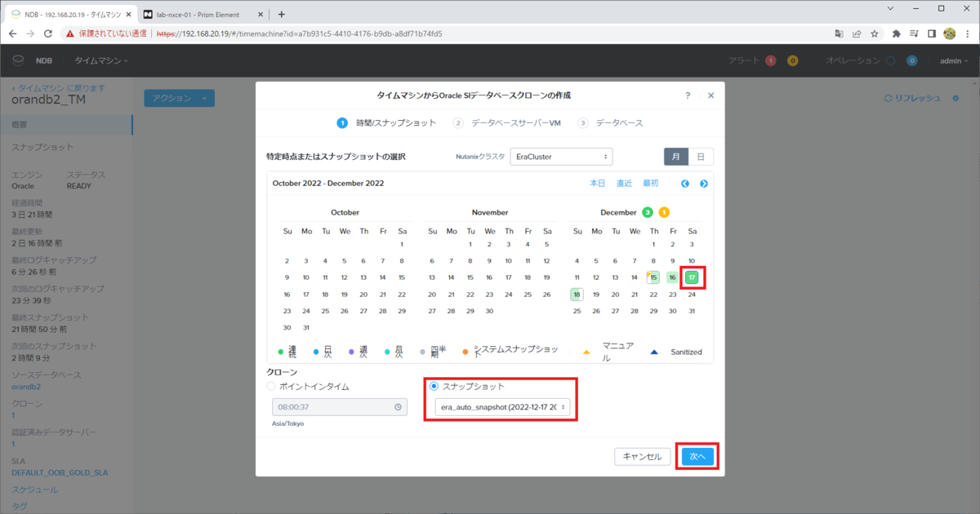Go to step 2 データベースサーバーVM
Image resolution: width=980 pixels, height=514 pixels.
click(506, 122)
